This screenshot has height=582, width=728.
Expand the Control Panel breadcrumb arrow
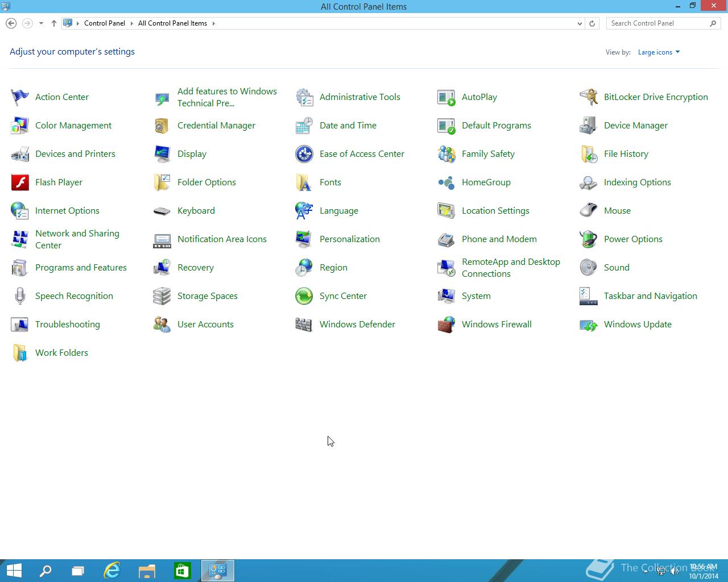pos(131,23)
